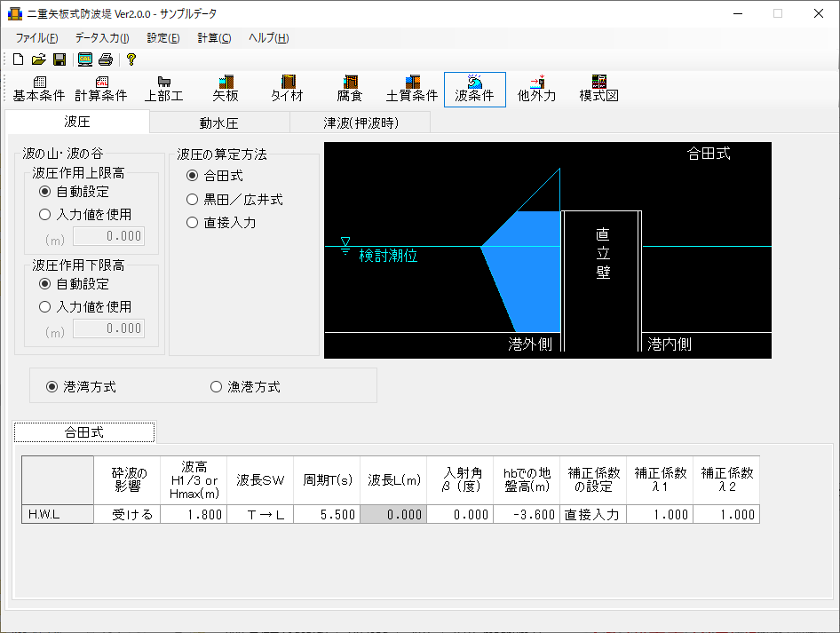Open the 波長SW cell showing T→L
This screenshot has width=840, height=633.
pyautogui.click(x=260, y=515)
